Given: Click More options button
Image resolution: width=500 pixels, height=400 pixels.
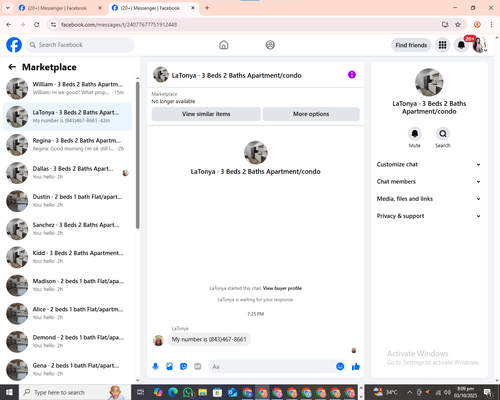Looking at the screenshot, I should (311, 114).
